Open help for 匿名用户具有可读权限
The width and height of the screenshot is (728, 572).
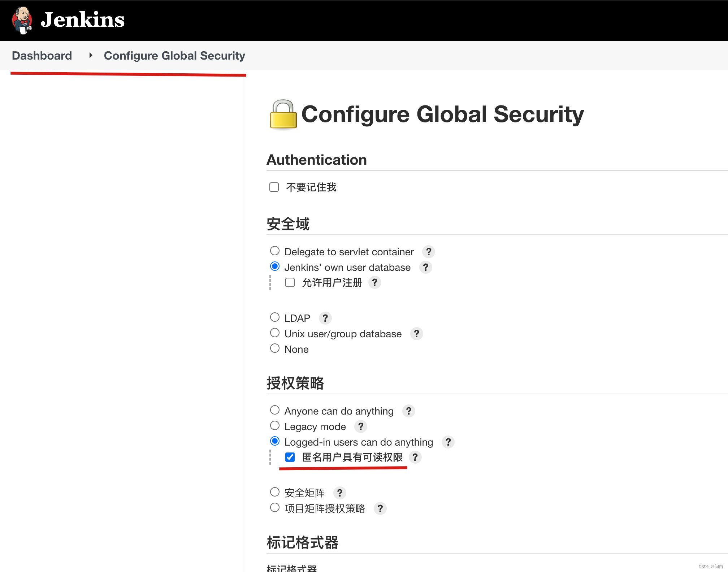coord(415,458)
